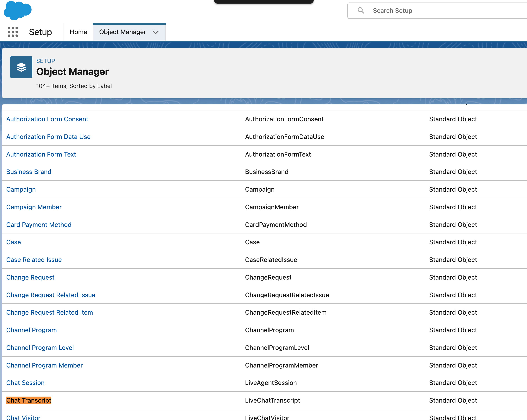The height and width of the screenshot is (420, 527).
Task: Open the Case object link
Action: tap(14, 242)
